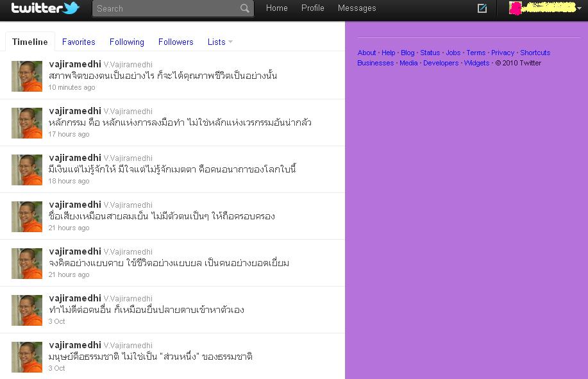The height and width of the screenshot is (379, 588).
Task: Open the Media footer link
Action: 408,63
